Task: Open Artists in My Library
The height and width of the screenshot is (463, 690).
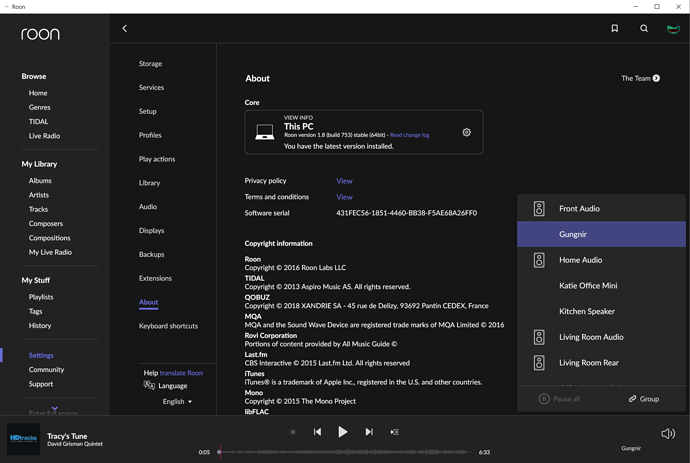Action: click(x=39, y=195)
